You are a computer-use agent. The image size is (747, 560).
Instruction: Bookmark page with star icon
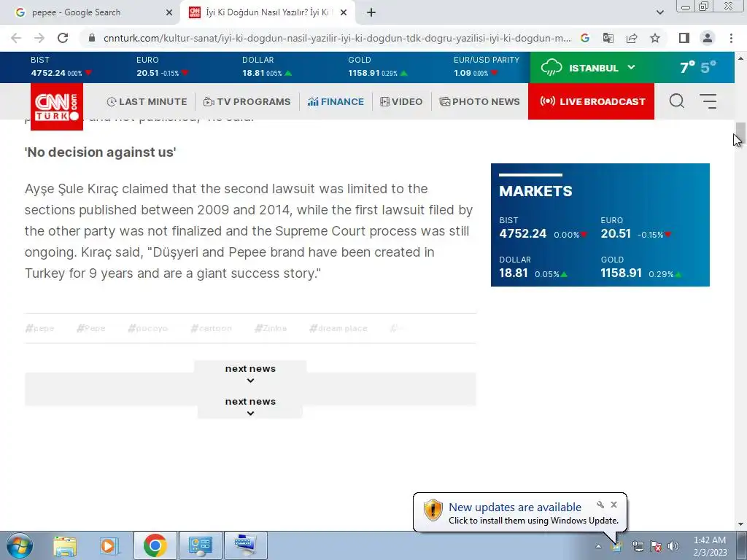pyautogui.click(x=655, y=38)
